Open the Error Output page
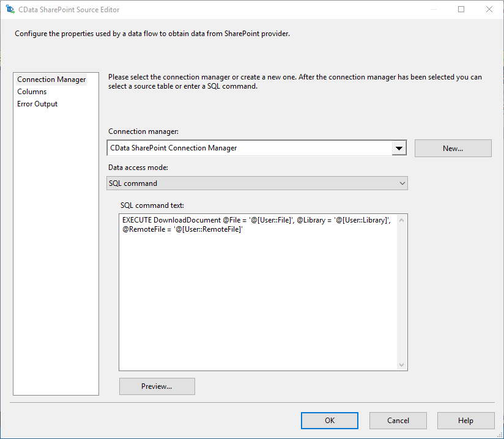 click(x=37, y=103)
